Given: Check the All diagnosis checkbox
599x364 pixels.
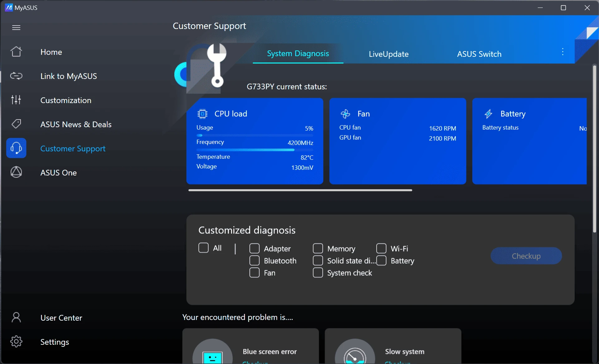Looking at the screenshot, I should coord(203,248).
